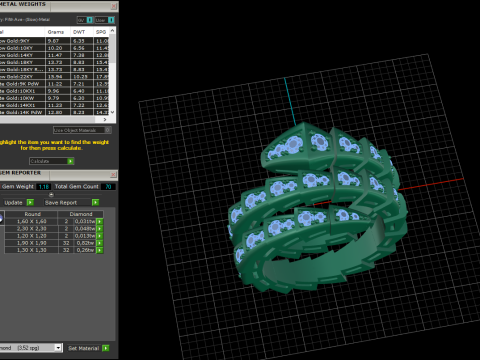Click the Round column header in Gem Reporter
The width and height of the screenshot is (480, 360).
coord(32,214)
